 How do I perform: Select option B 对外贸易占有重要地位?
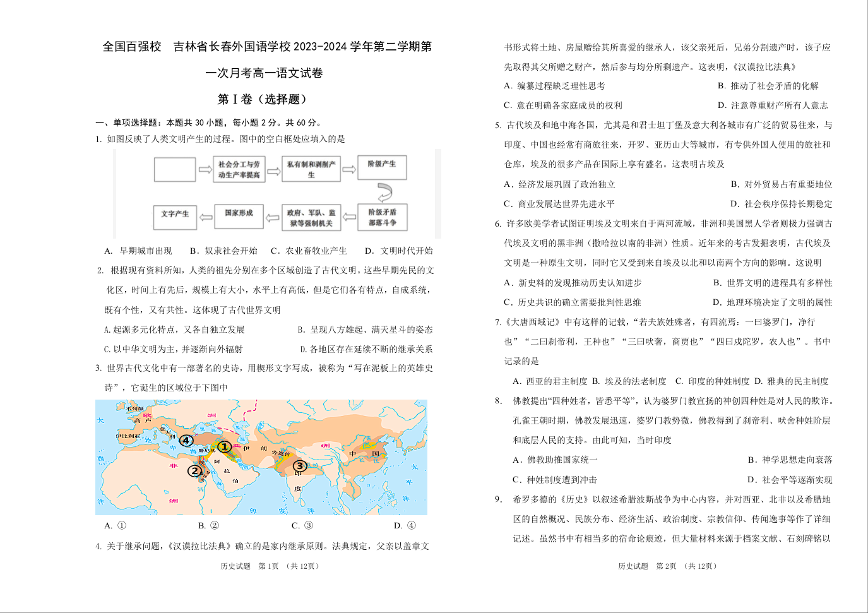(782, 184)
